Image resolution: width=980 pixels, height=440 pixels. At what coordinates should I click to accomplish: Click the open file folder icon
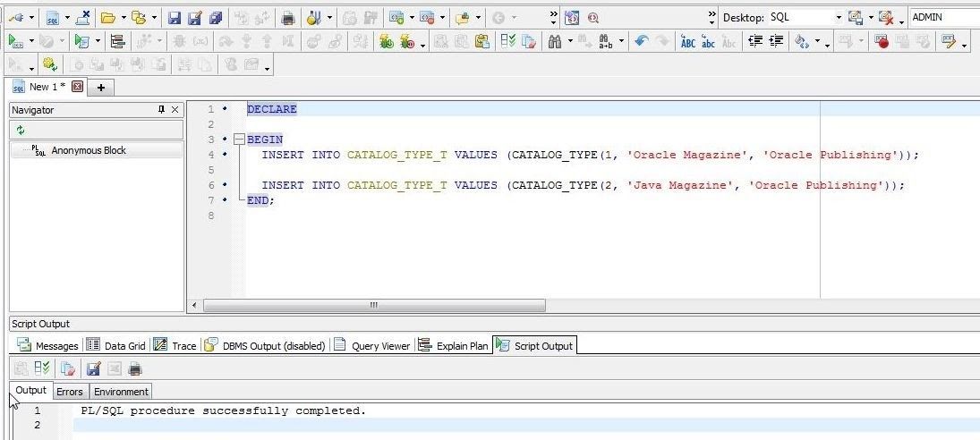(108, 18)
